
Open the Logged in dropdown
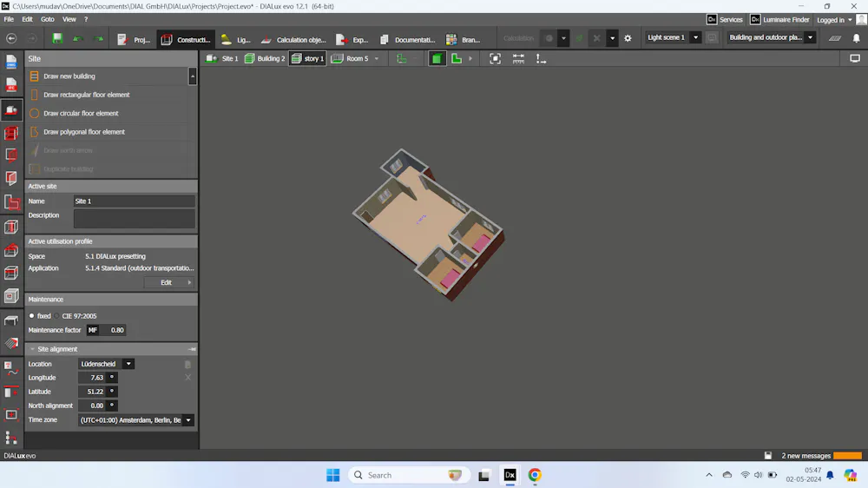point(834,20)
